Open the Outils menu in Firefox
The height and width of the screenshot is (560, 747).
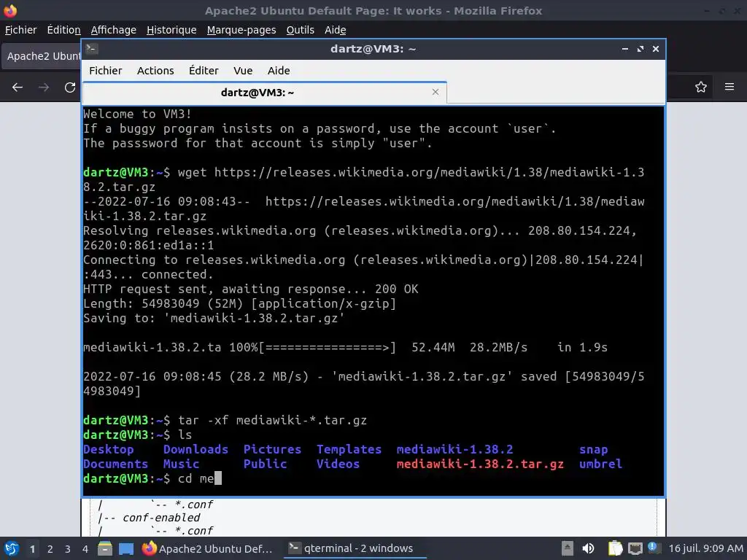300,30
